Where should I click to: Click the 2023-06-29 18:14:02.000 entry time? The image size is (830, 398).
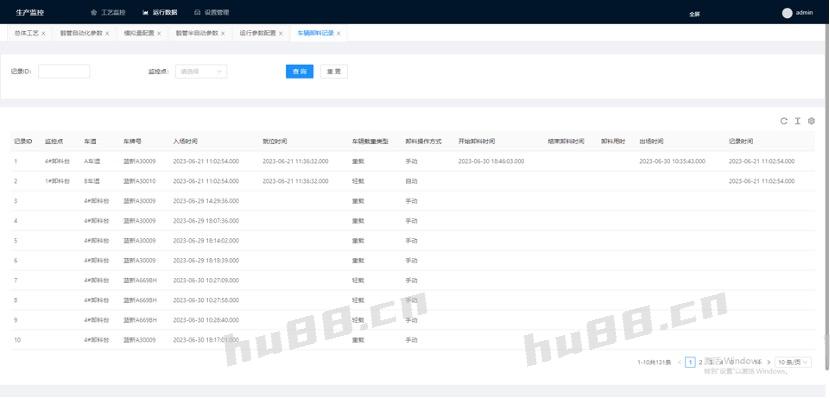click(x=206, y=241)
